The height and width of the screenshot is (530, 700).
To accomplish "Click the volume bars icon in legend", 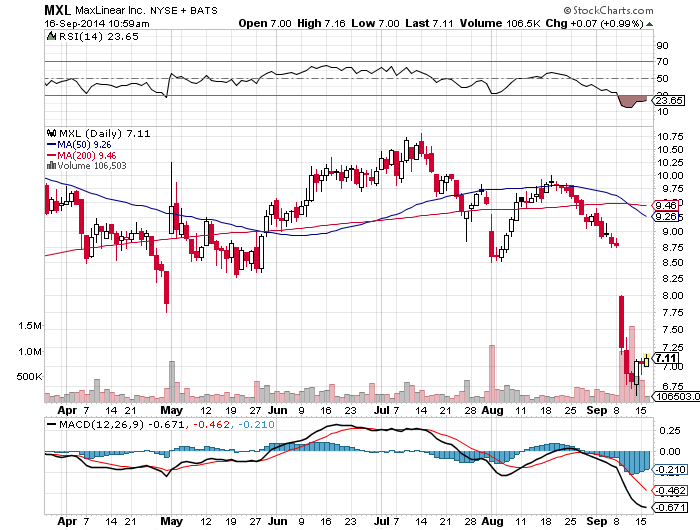I will click(51, 166).
